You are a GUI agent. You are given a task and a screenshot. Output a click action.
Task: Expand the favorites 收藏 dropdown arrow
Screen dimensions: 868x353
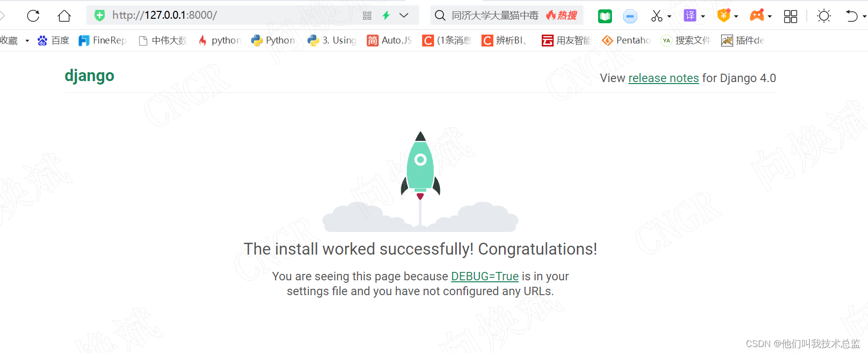(x=27, y=41)
